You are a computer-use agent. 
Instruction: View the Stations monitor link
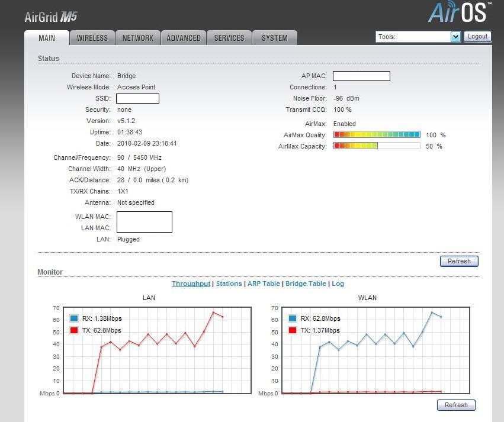coord(229,284)
